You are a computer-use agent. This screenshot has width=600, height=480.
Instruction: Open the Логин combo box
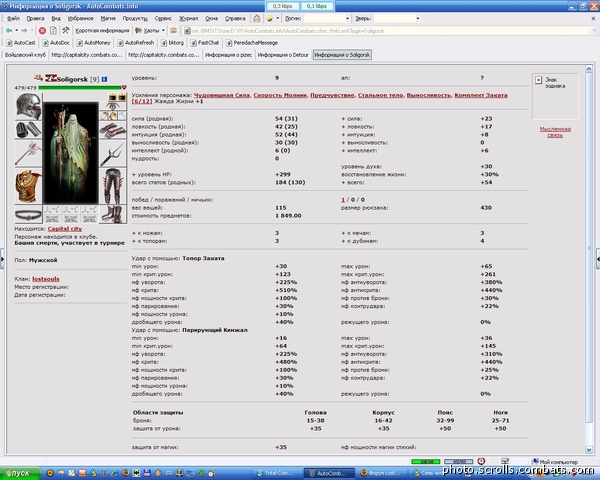pyautogui.click(x=327, y=18)
